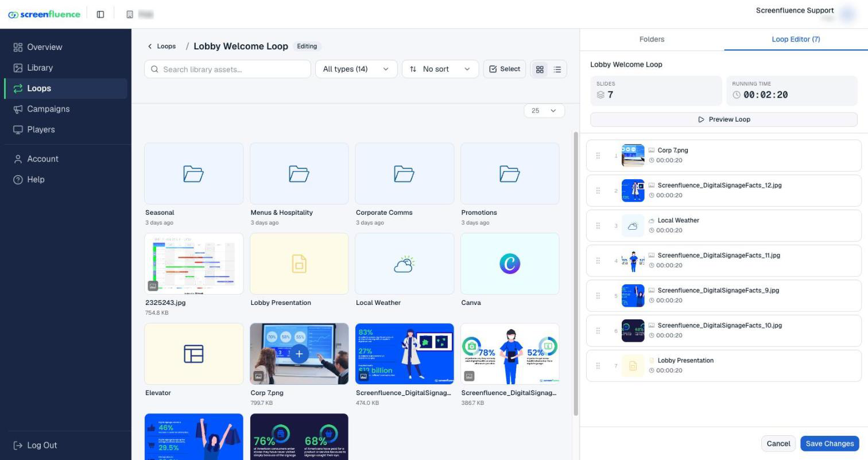Click plus icon on Corp 7.png
Image resolution: width=868 pixels, height=460 pixels.
coord(299,354)
